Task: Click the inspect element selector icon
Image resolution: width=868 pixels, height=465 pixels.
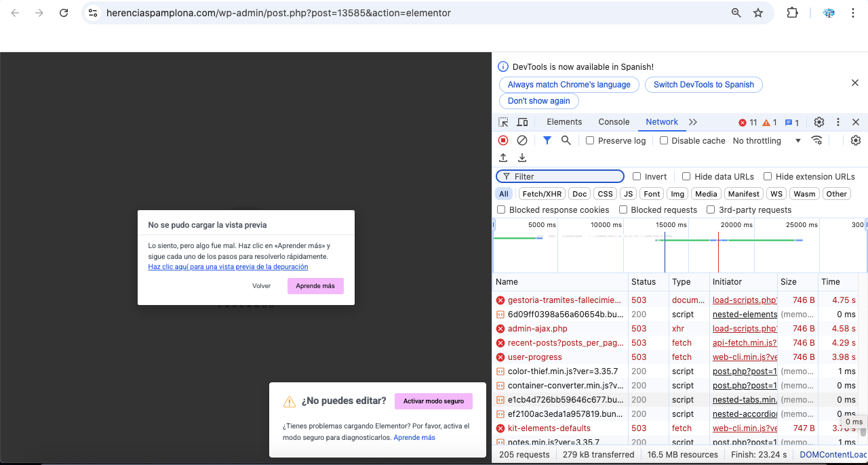Action: [x=503, y=122]
